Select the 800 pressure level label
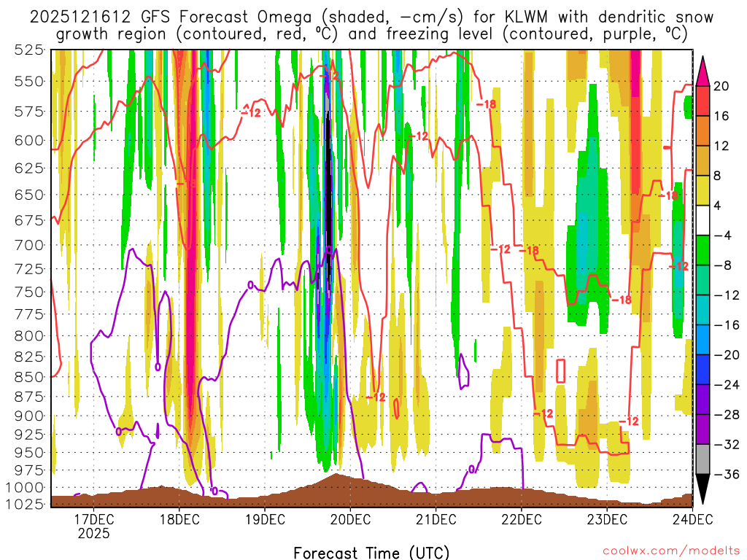 click(x=28, y=336)
